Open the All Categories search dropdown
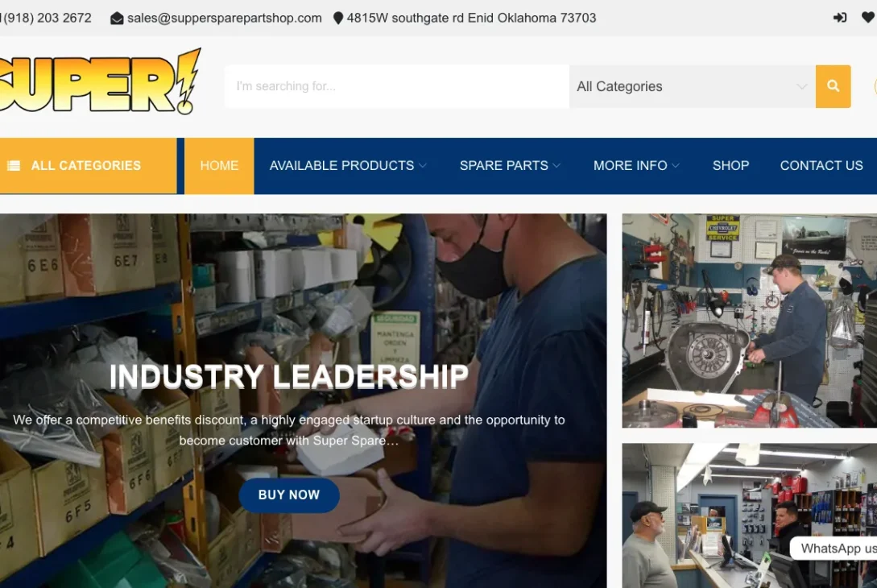This screenshot has width=877, height=588. tap(692, 86)
